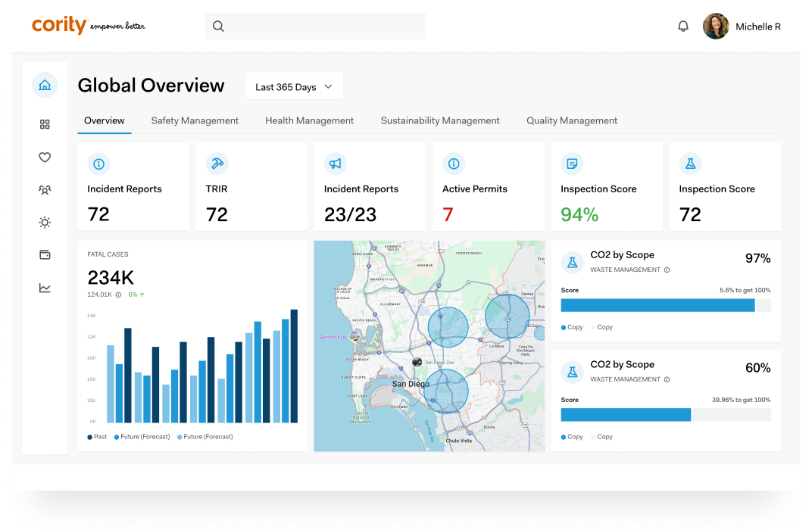Viewport: 812px width, 530px height.
Task: Switch to the Safety Management tab
Action: 195,120
